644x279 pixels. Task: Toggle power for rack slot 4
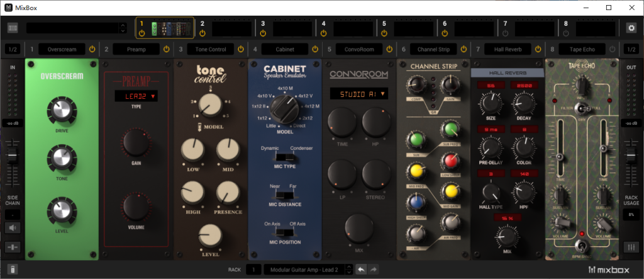point(324,33)
